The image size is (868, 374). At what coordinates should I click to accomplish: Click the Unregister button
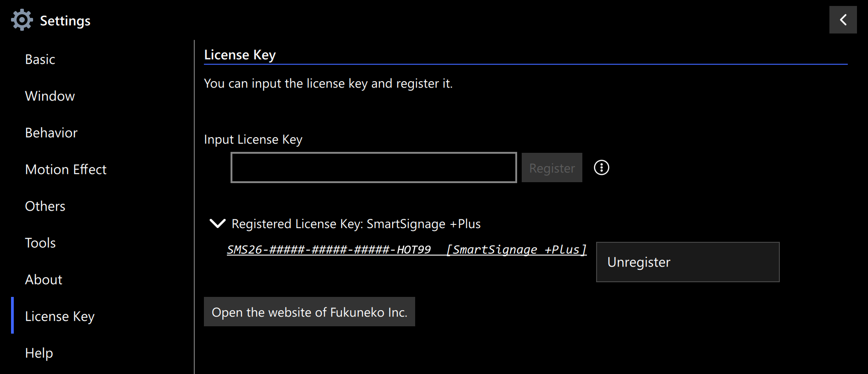[688, 262]
